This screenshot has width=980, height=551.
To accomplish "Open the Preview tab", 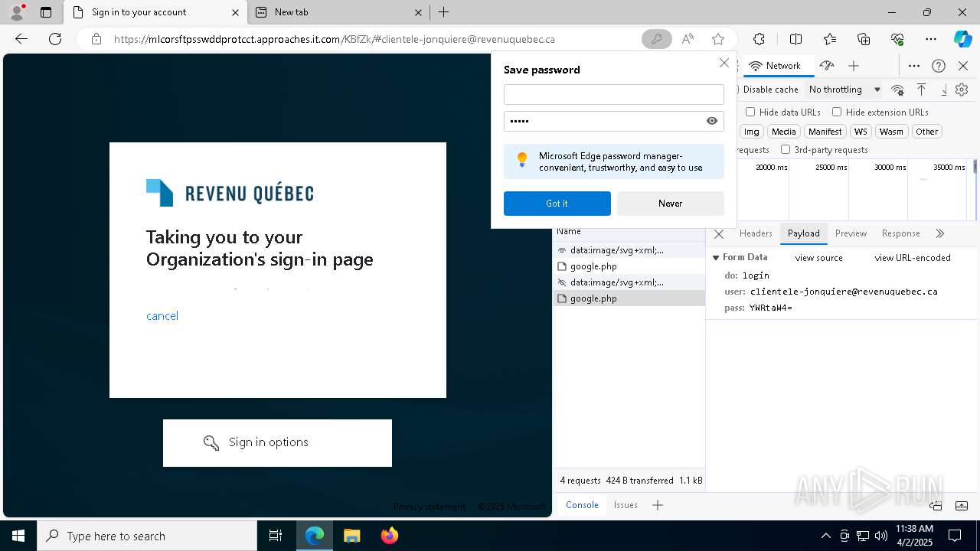I will [x=851, y=233].
